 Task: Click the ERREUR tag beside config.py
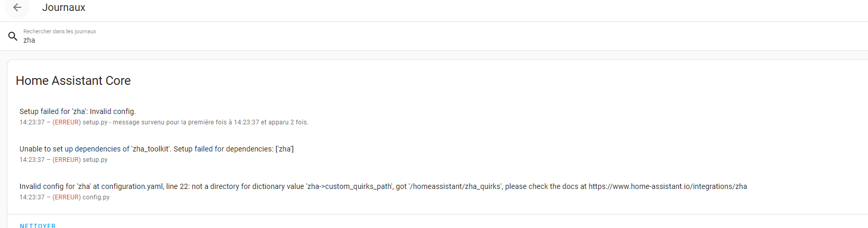(67, 197)
